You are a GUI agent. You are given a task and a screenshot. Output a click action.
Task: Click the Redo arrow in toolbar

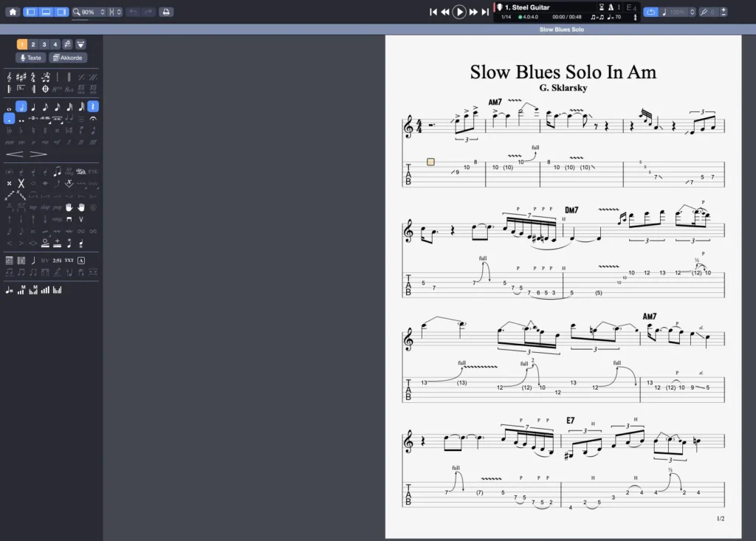(x=148, y=12)
